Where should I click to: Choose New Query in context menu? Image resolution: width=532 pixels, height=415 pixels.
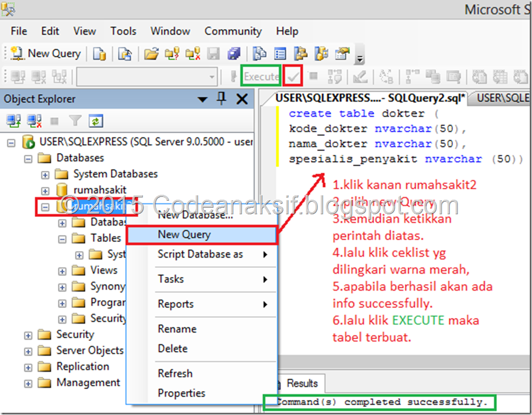202,235
